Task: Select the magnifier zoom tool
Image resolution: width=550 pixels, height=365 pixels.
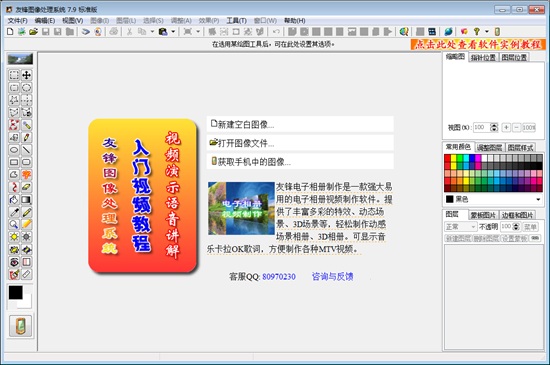Action: pos(14,224)
